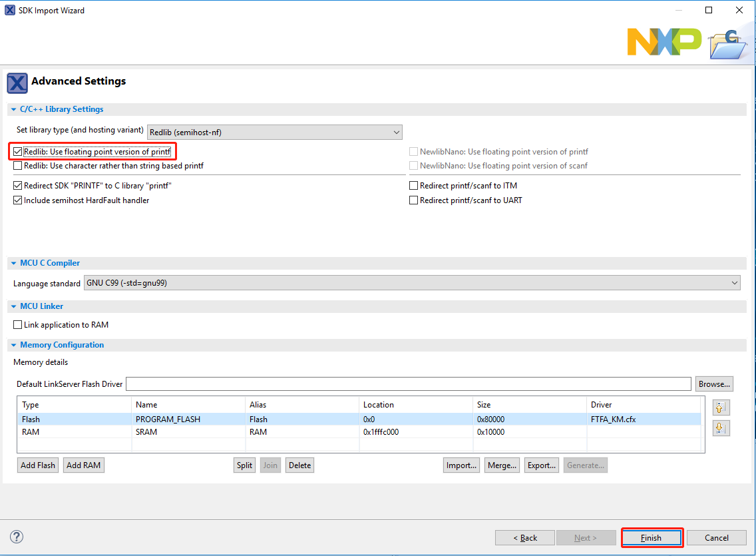Click the move-down arrow icon beside memory table
The width and height of the screenshot is (756, 556).
721,428
